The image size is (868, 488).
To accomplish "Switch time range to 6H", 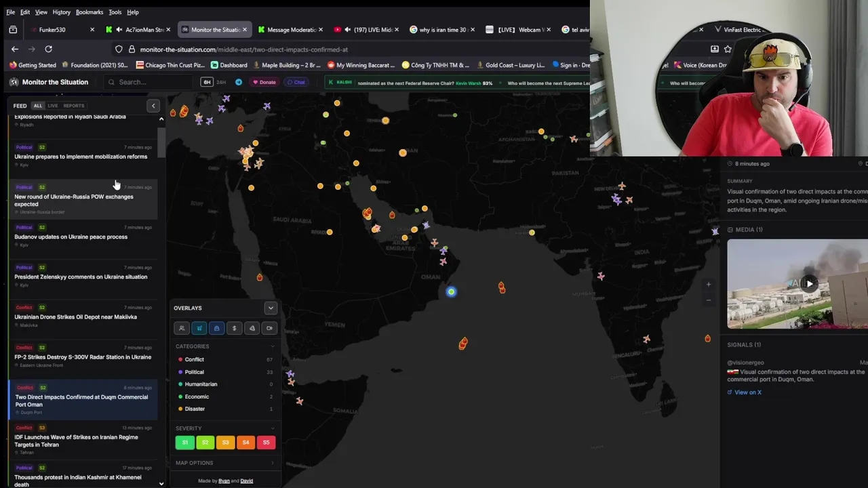I will 207,82.
